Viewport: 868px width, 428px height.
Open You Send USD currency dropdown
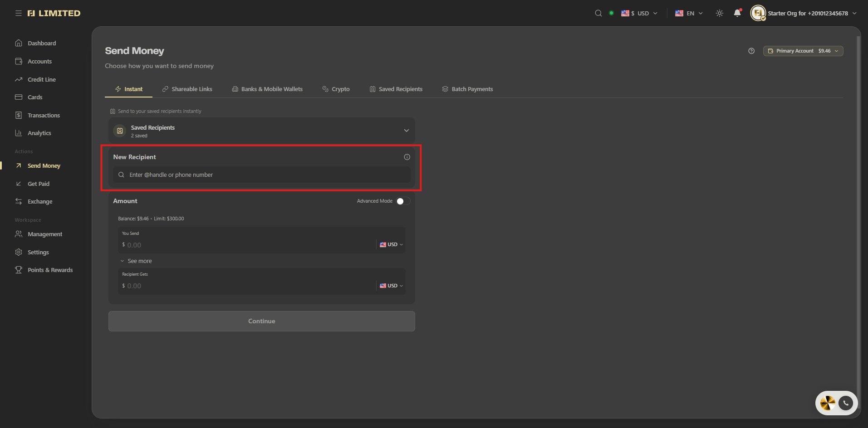tap(391, 244)
